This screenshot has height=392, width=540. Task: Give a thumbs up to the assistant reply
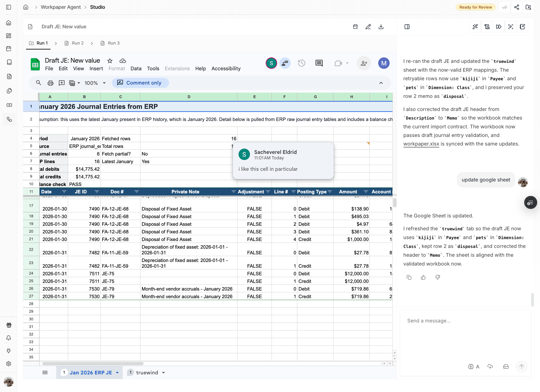point(423,277)
